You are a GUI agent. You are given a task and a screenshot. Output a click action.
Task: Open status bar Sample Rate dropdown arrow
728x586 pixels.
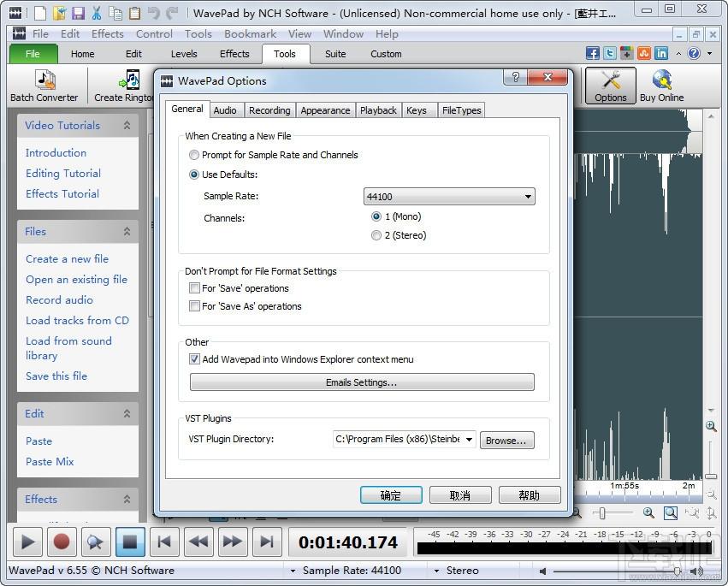point(293,571)
